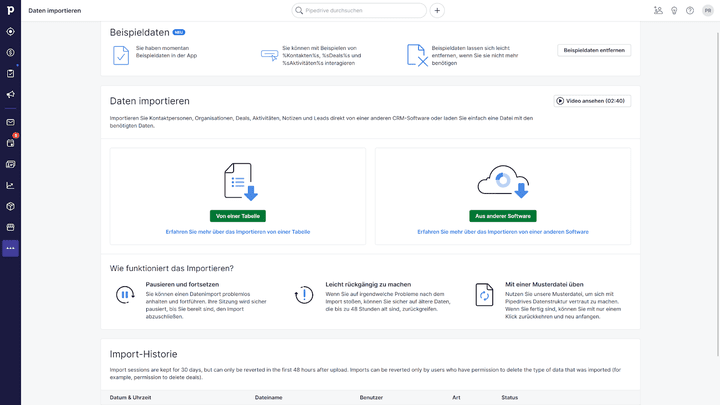The image size is (720, 405).
Task: Click the sample file refresh icon
Action: (484, 295)
